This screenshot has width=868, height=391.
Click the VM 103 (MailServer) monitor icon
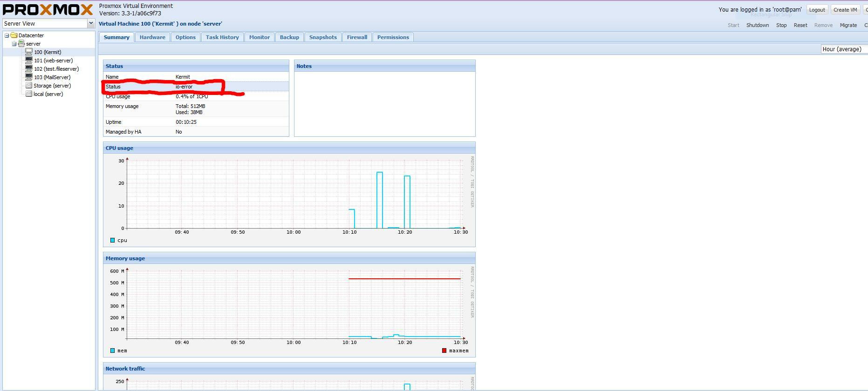pyautogui.click(x=29, y=77)
